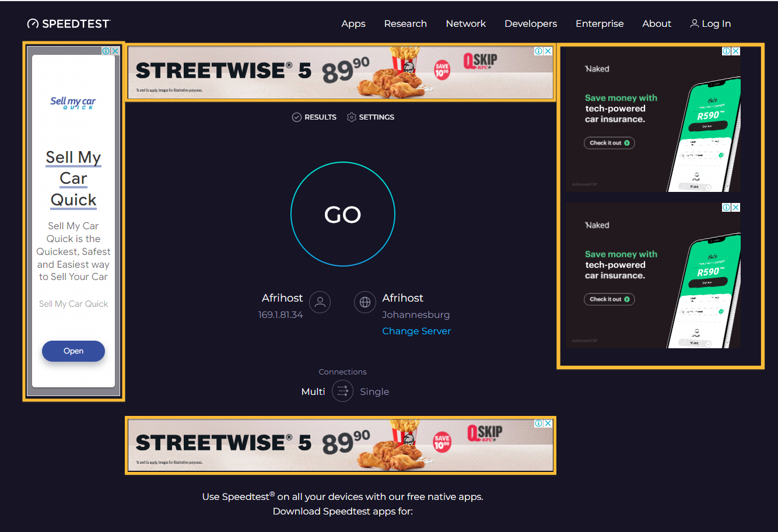Open the Apps menu
778x532 pixels.
pos(353,23)
